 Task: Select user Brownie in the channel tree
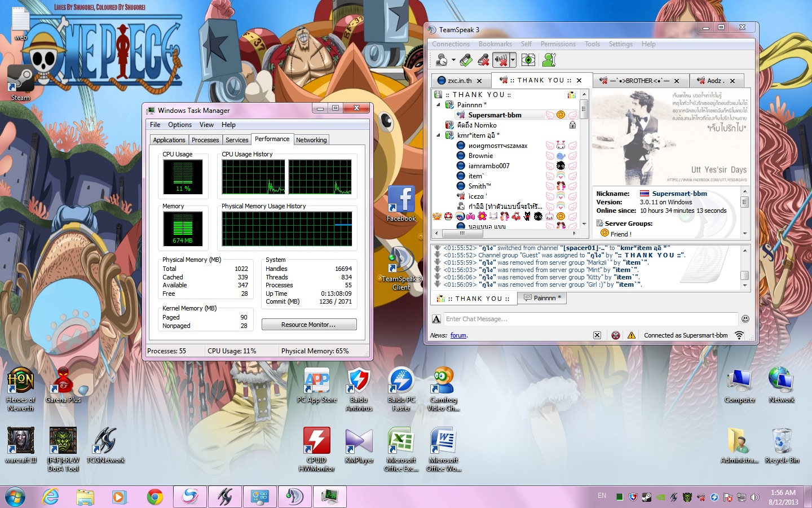480,155
